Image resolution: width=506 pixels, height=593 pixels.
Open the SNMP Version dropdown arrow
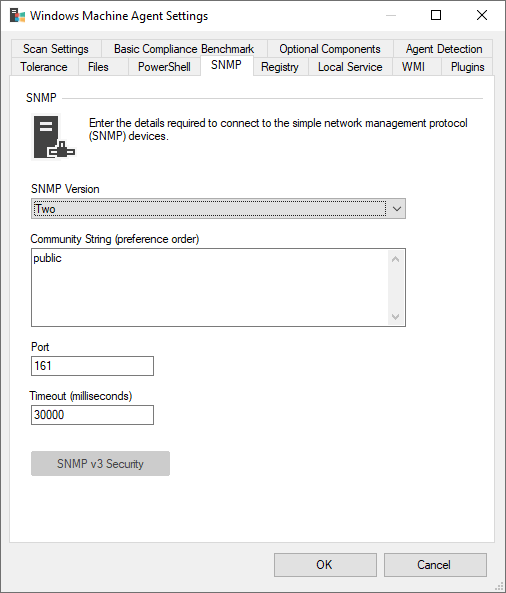coord(396,208)
